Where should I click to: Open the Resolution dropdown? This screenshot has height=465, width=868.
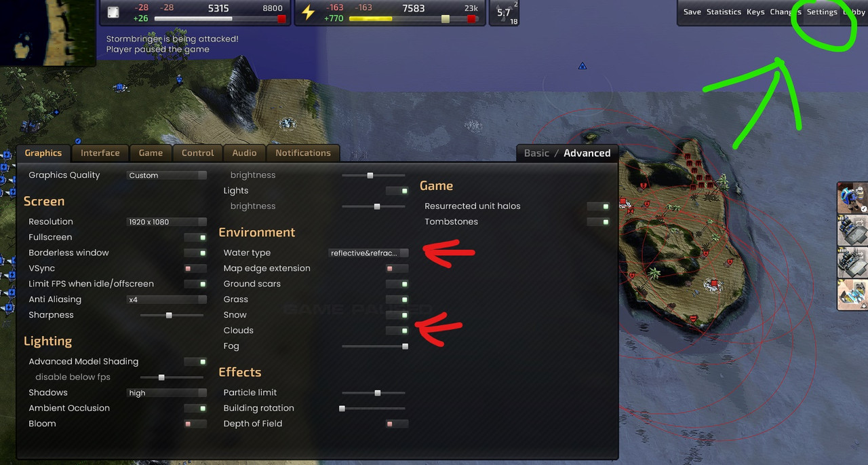167,221
